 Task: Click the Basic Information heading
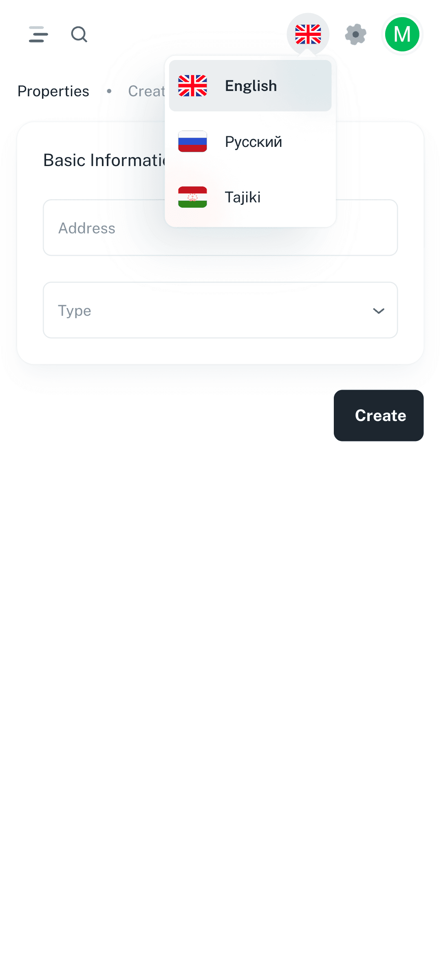click(x=104, y=160)
